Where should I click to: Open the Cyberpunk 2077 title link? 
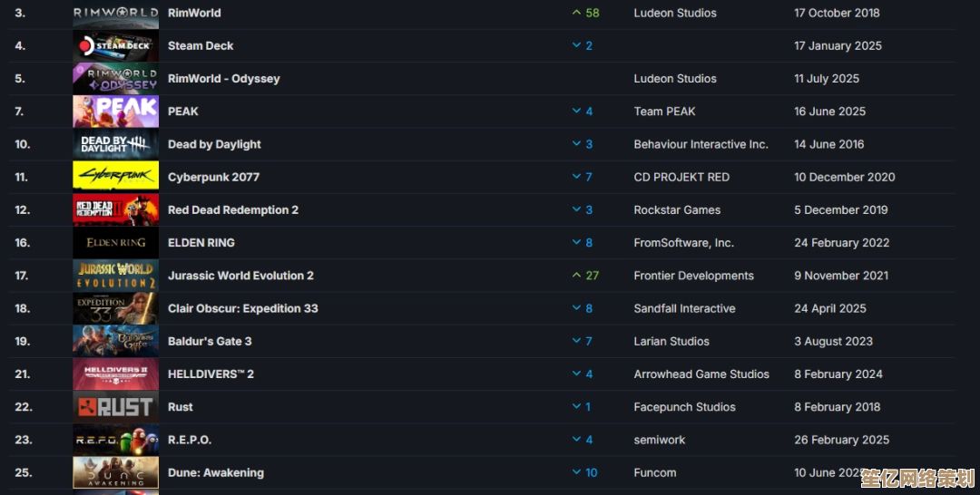[214, 177]
